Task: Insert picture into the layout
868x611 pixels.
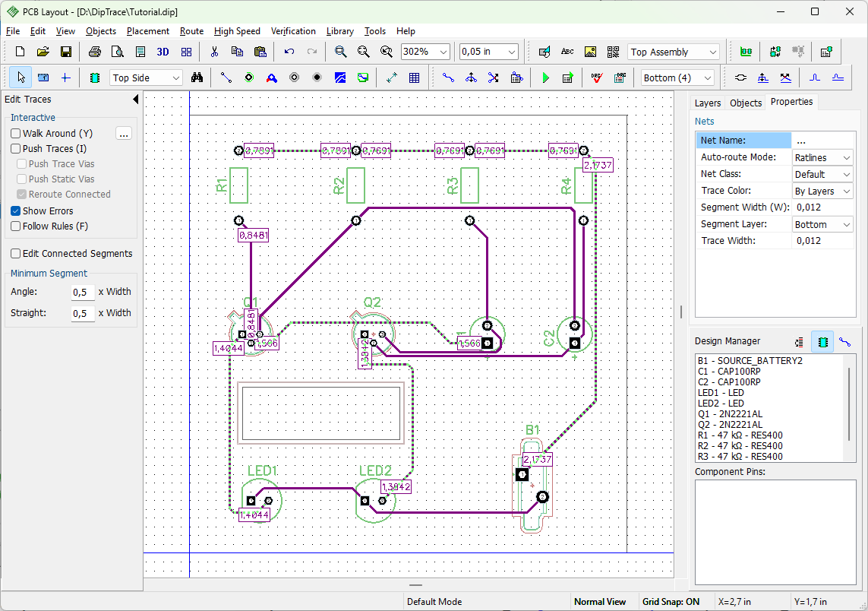Action: 590,52
